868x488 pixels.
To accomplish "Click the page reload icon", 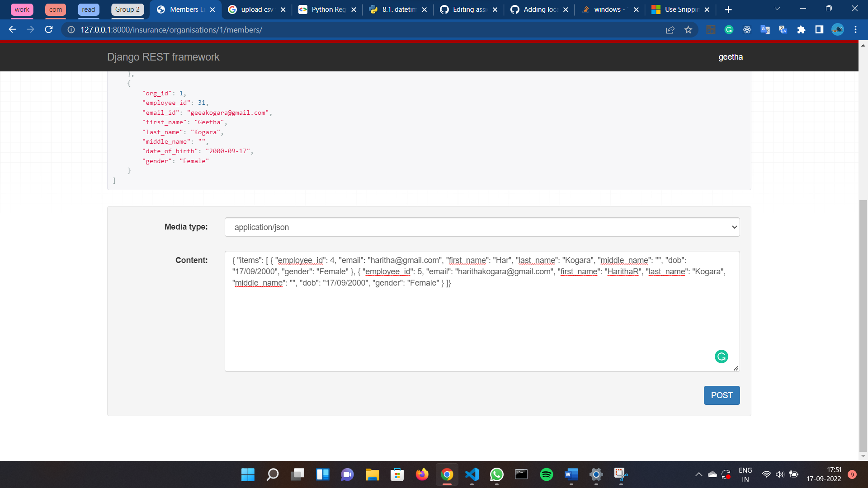I will tap(49, 29).
